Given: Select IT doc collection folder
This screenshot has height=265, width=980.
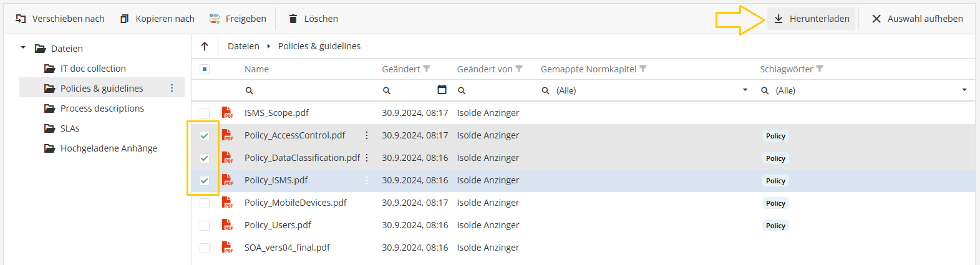Looking at the screenshot, I should (x=93, y=69).
